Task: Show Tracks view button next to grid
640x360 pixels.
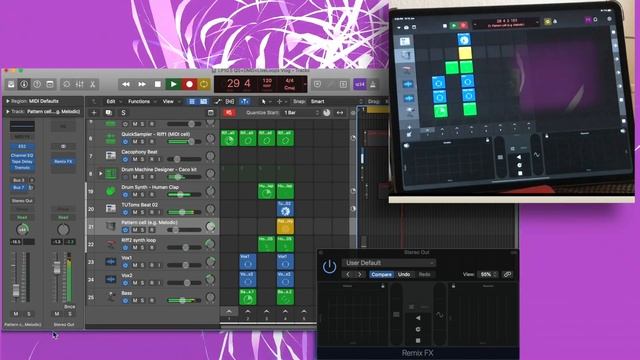Action: click(x=203, y=102)
